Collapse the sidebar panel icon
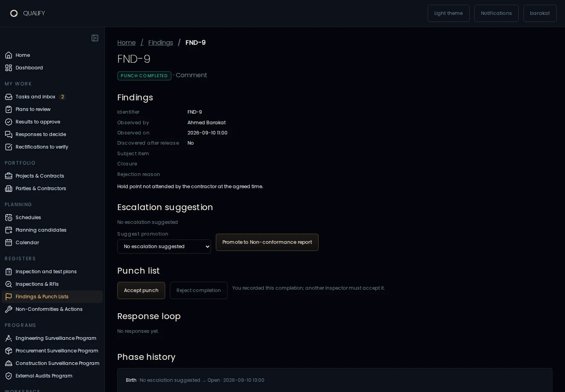The width and height of the screenshot is (565, 392). (x=95, y=38)
